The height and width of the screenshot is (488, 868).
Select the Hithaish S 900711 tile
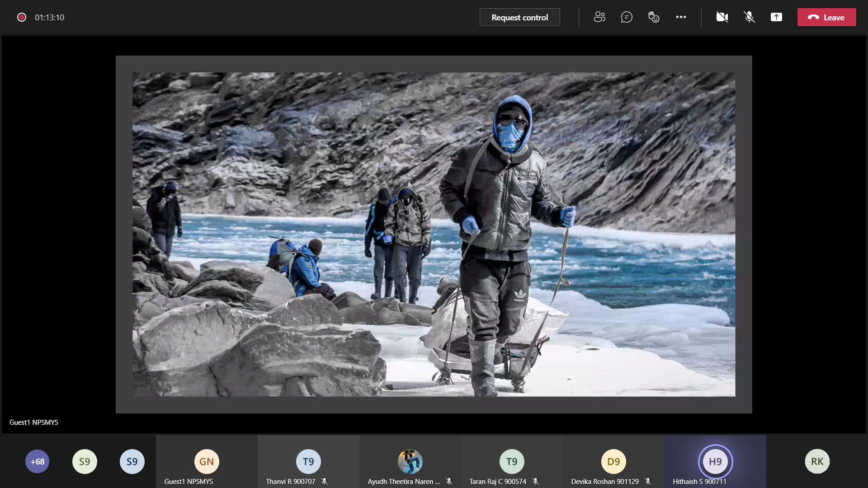click(715, 462)
